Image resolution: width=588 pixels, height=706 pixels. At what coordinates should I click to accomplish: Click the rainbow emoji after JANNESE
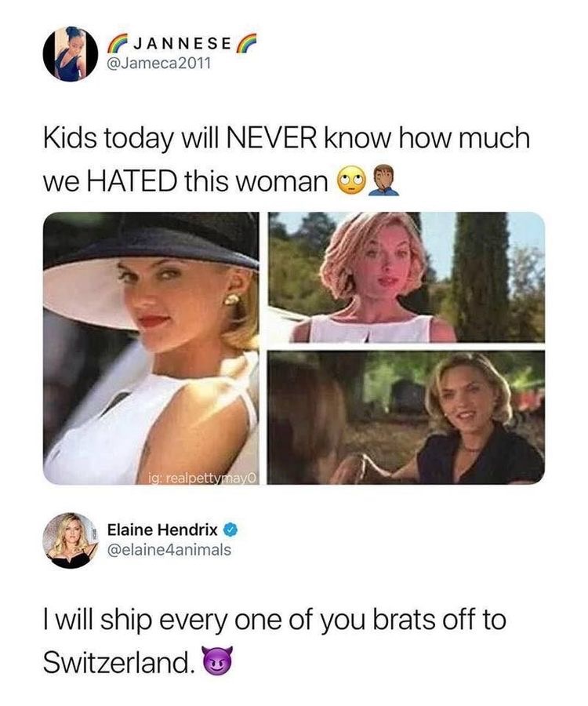245,44
